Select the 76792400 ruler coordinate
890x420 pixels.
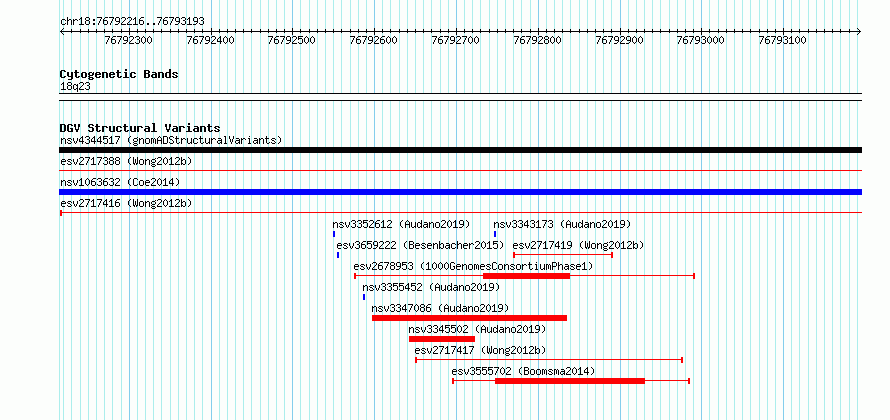pyautogui.click(x=211, y=41)
